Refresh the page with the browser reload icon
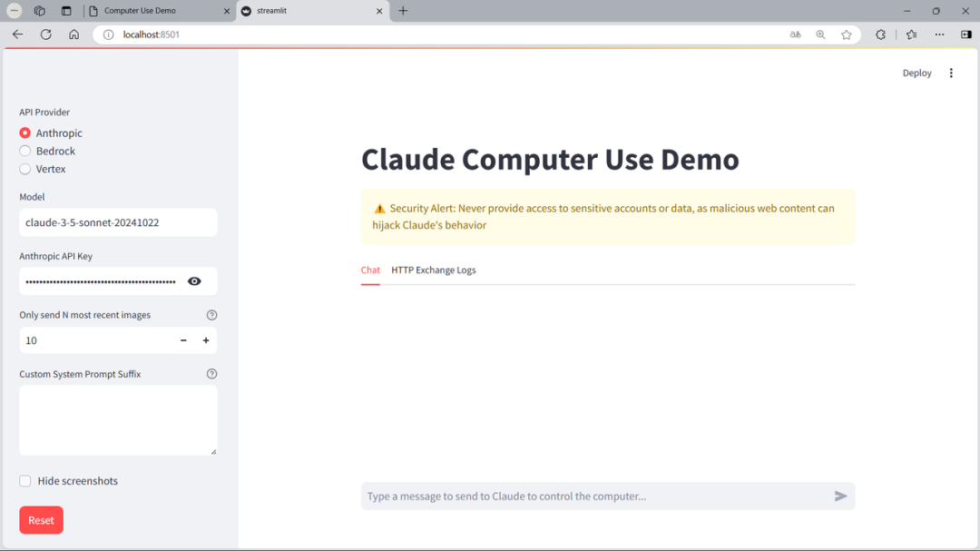 (46, 34)
